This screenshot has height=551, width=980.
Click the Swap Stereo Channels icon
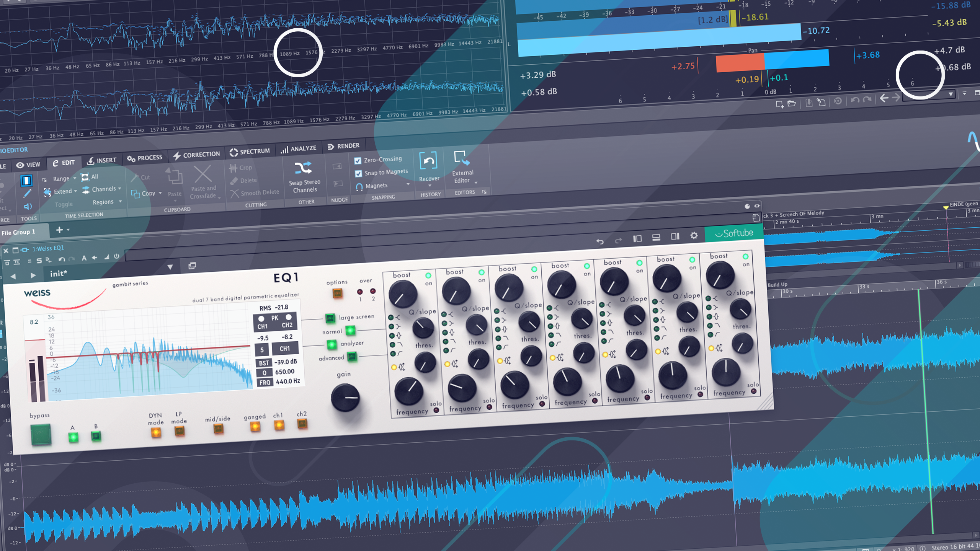pos(303,168)
